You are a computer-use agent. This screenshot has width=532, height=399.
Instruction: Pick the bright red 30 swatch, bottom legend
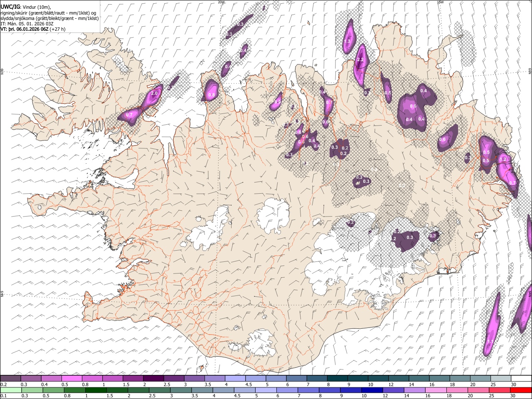520,390
